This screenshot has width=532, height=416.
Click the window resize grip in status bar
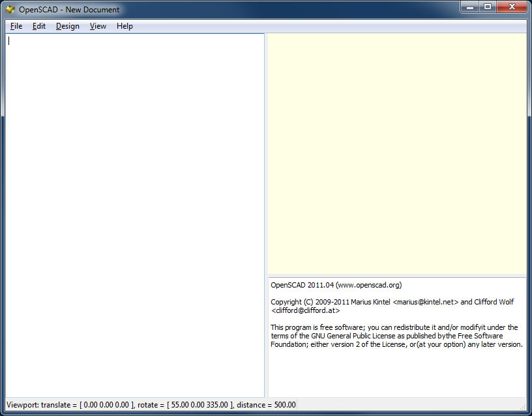pyautogui.click(x=522, y=406)
